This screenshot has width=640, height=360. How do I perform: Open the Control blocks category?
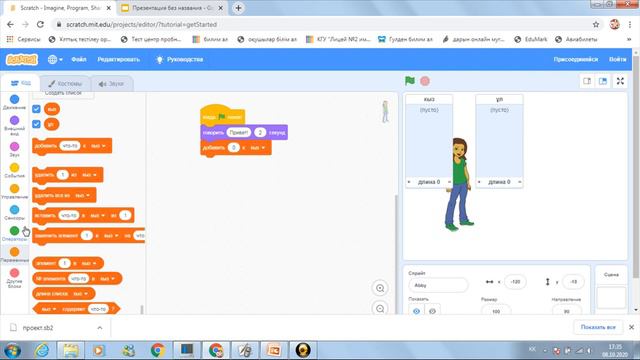(x=14, y=191)
